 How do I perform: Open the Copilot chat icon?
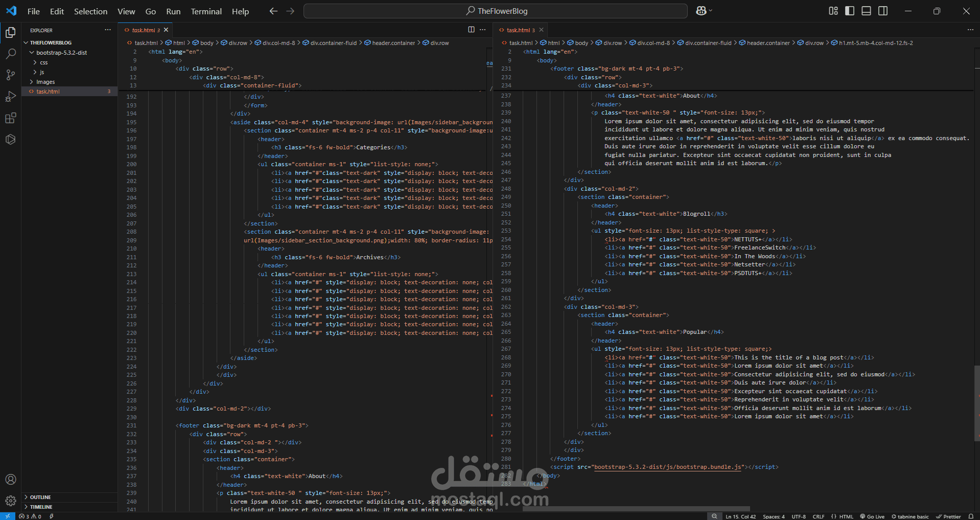click(x=701, y=11)
